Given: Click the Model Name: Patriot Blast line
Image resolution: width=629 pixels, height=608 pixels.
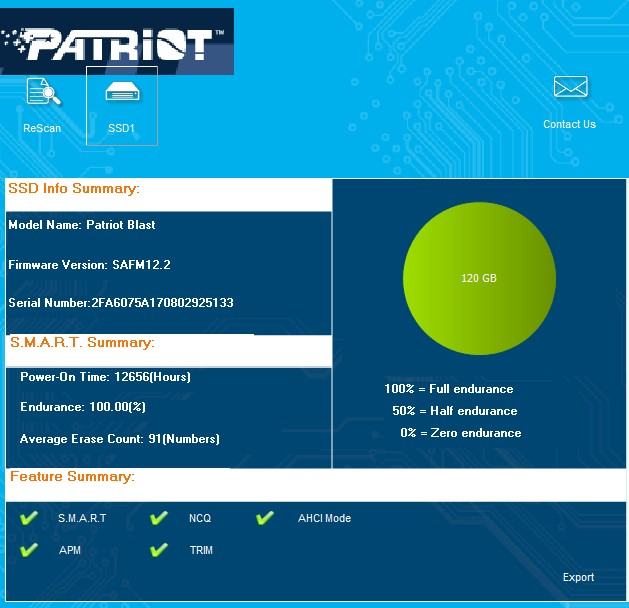Looking at the screenshot, I should click(x=82, y=225).
